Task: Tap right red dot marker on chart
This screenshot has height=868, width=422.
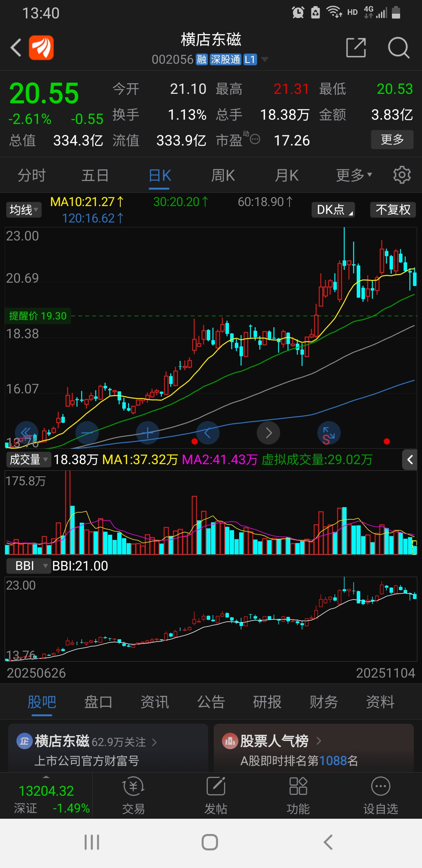Action: pyautogui.click(x=387, y=441)
